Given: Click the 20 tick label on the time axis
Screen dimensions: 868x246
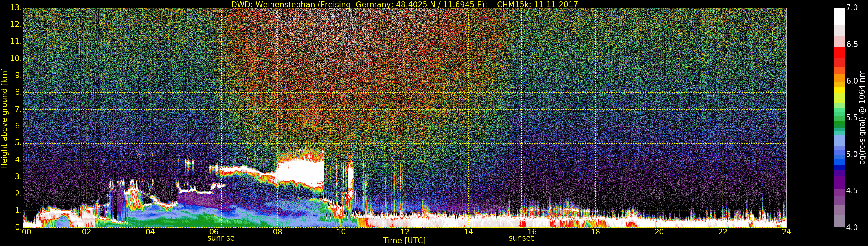Looking at the screenshot, I should pos(659,232).
